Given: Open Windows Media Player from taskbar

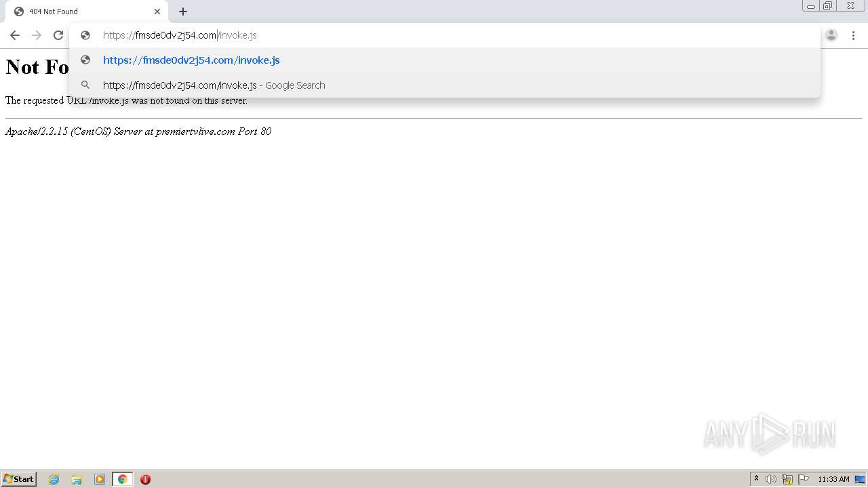Looking at the screenshot, I should [x=100, y=479].
